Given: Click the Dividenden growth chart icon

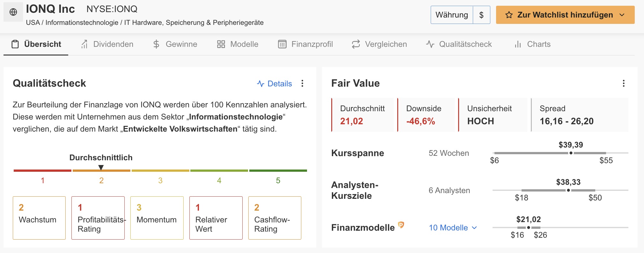Looking at the screenshot, I should pos(84,44).
